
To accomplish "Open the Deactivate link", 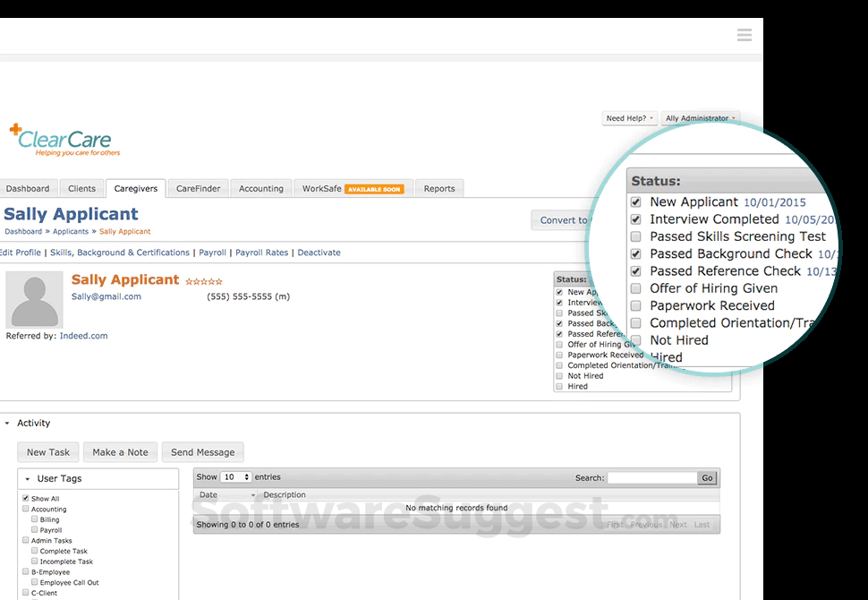I will click(x=319, y=253).
